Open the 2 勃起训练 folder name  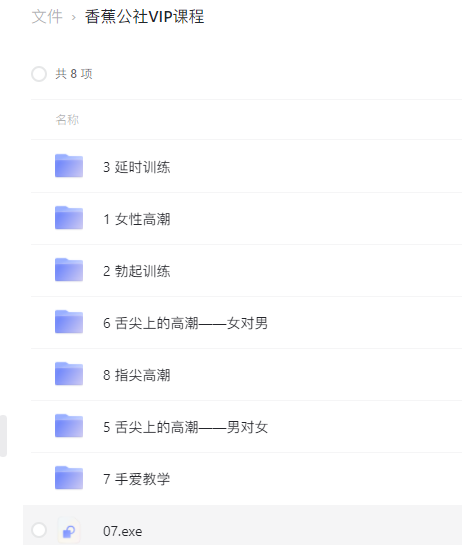click(x=137, y=271)
